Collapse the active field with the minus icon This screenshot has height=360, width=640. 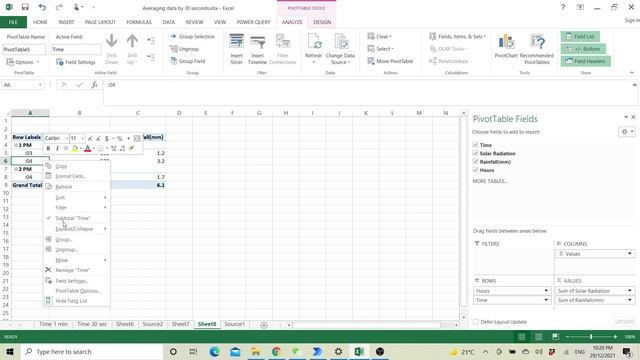click(x=151, y=57)
